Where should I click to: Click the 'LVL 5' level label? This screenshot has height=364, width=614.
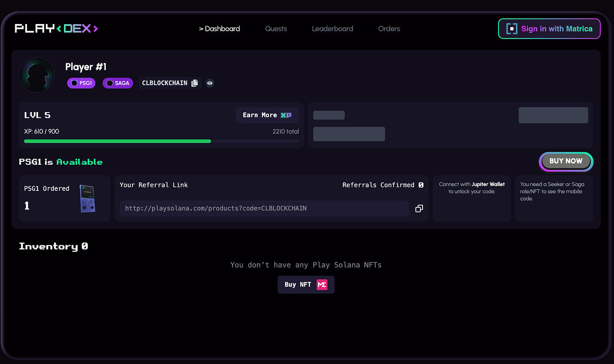click(38, 115)
